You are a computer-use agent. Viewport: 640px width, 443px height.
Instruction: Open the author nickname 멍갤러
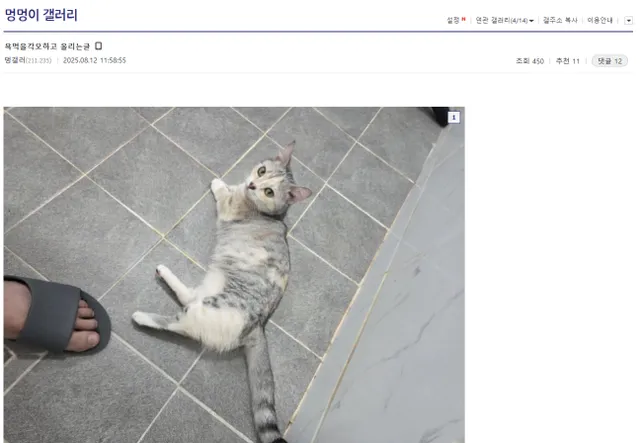pyautogui.click(x=15, y=60)
